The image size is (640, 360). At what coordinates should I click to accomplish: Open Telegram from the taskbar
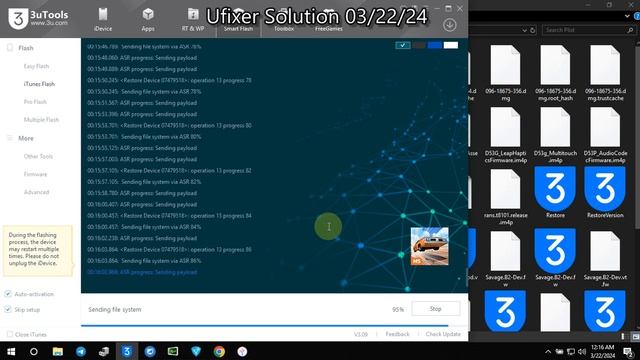coord(81,351)
